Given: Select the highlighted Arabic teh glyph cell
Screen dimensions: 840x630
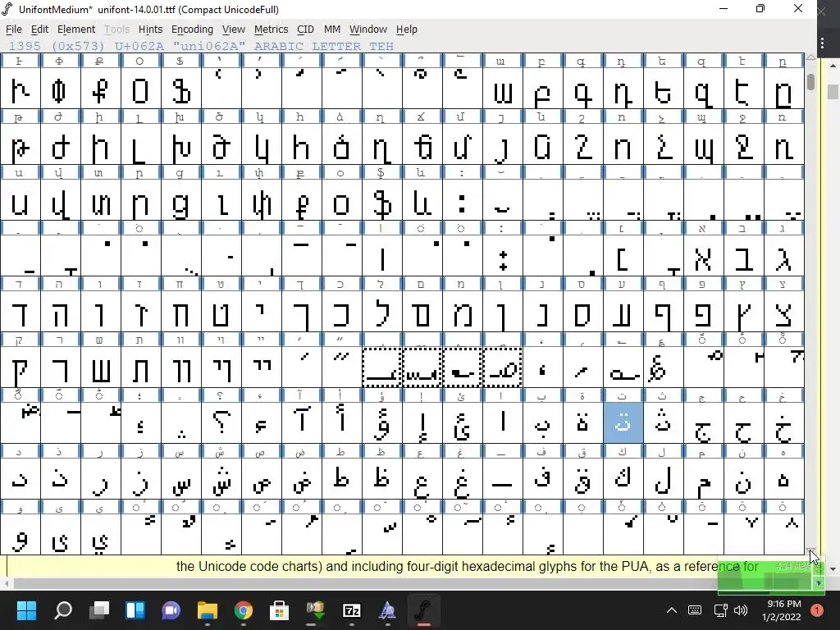Looking at the screenshot, I should click(x=623, y=423).
